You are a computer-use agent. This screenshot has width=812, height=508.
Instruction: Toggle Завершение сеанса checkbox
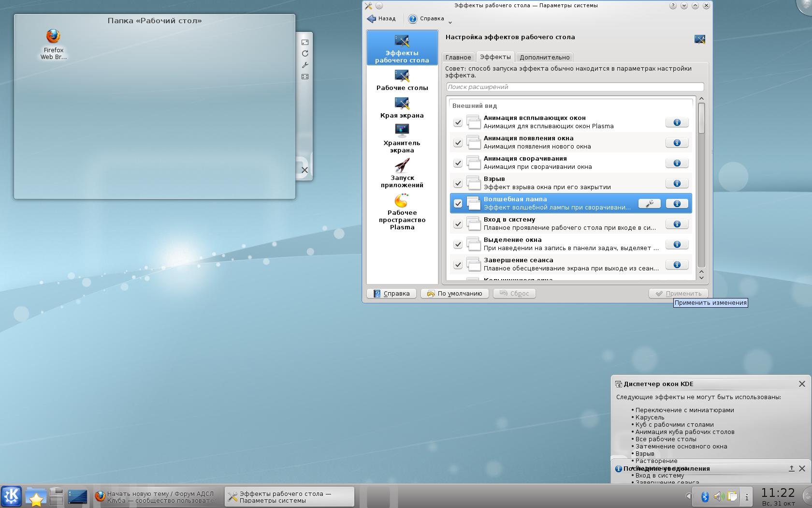(x=458, y=265)
